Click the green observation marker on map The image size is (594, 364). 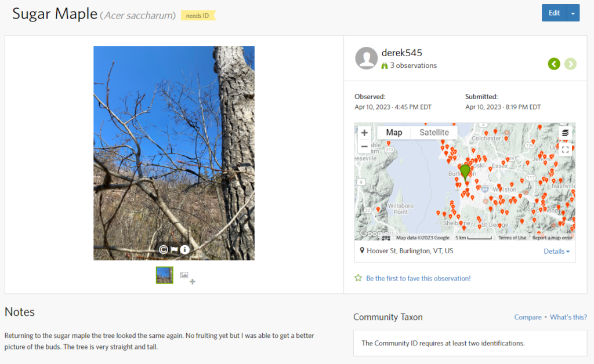point(465,172)
